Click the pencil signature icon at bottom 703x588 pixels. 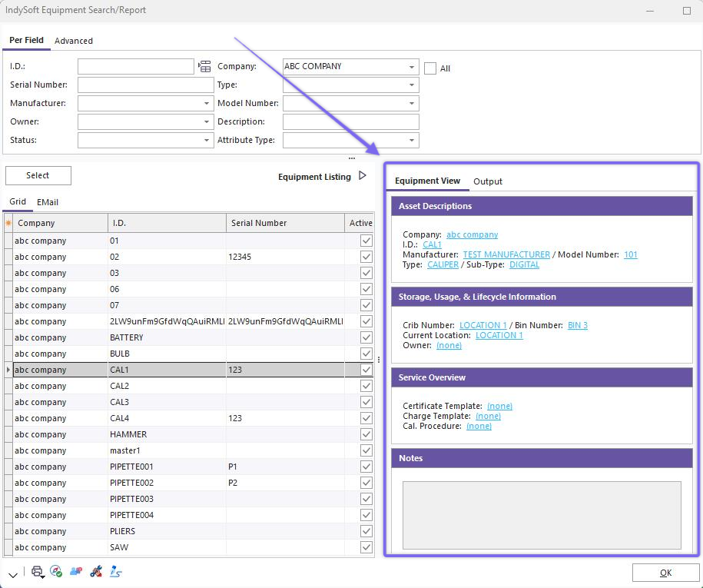click(x=116, y=572)
